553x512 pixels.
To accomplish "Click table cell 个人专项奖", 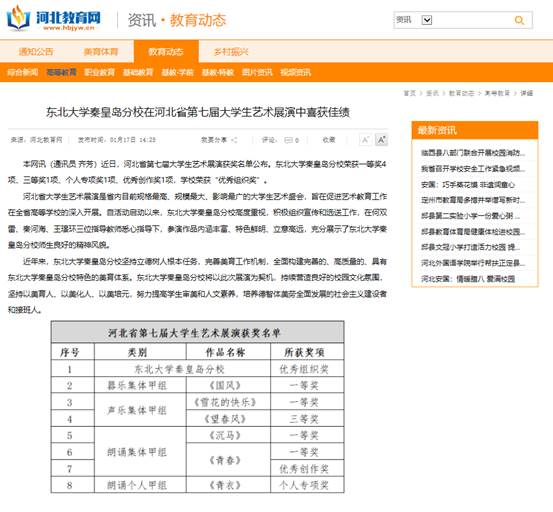I will (x=307, y=485).
